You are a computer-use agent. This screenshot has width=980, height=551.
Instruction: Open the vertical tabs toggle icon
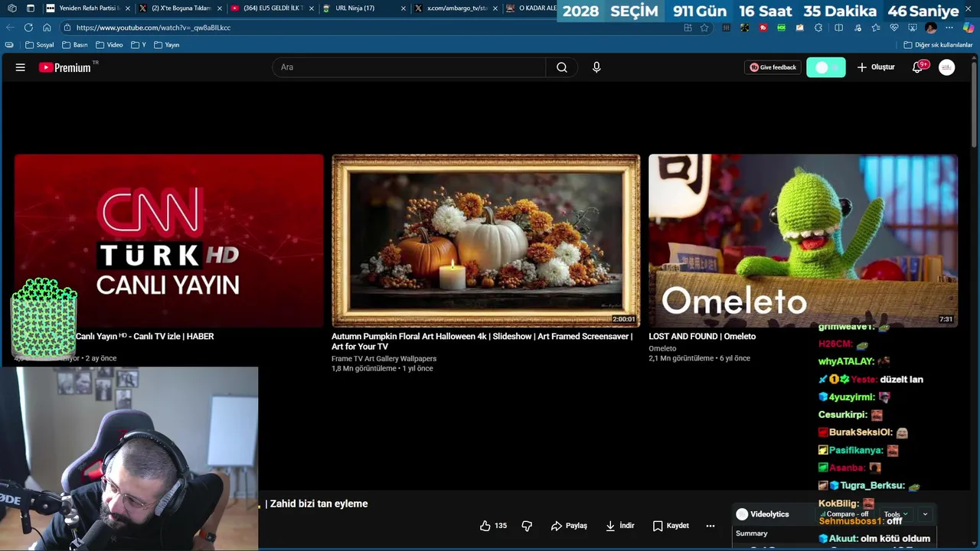point(30,8)
